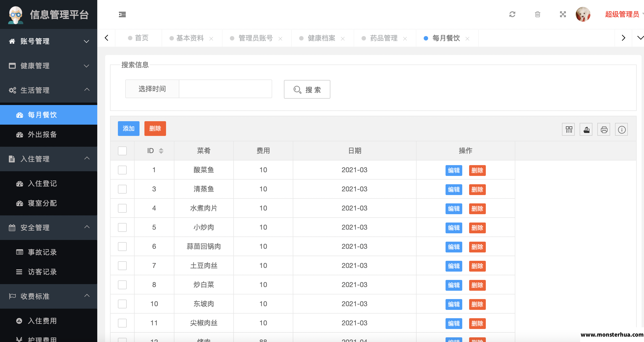Click the info tips icon in the table toolbar

pos(621,130)
